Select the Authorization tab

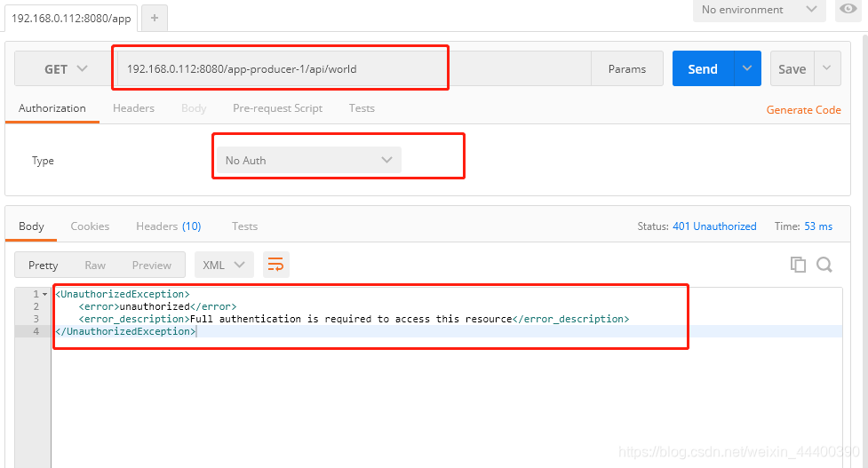tap(52, 108)
